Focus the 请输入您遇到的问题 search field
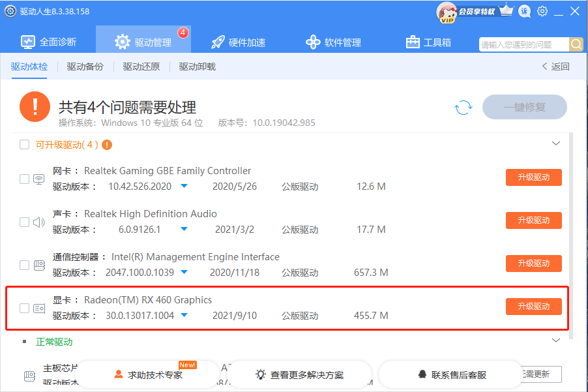Viewport: 588px width, 392px height. (524, 44)
